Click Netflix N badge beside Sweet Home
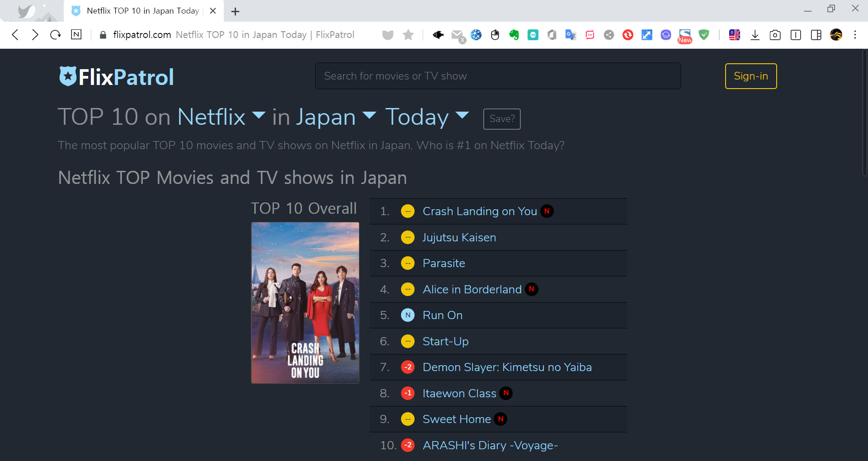The image size is (868, 461). coord(500,419)
